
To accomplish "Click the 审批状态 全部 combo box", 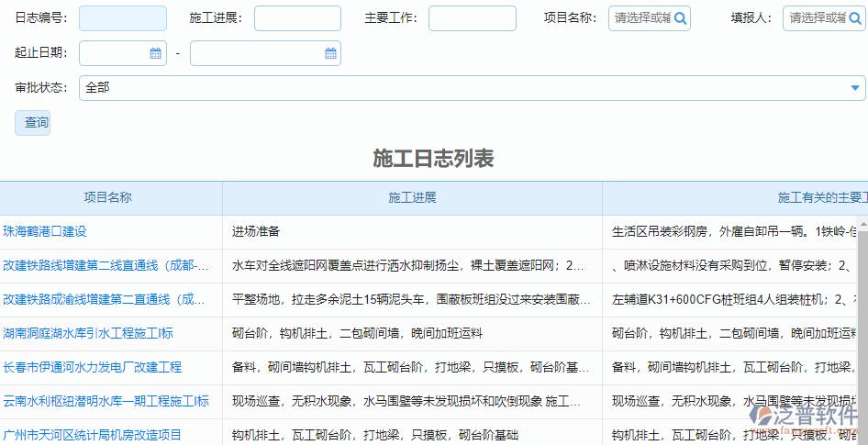I will tap(473, 88).
